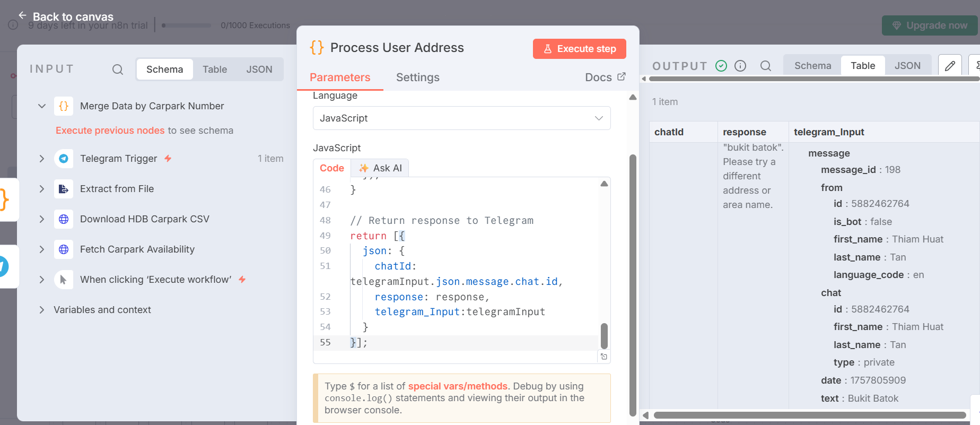Viewport: 980px width, 425px height.
Task: Open the Settings tab
Action: (417, 77)
